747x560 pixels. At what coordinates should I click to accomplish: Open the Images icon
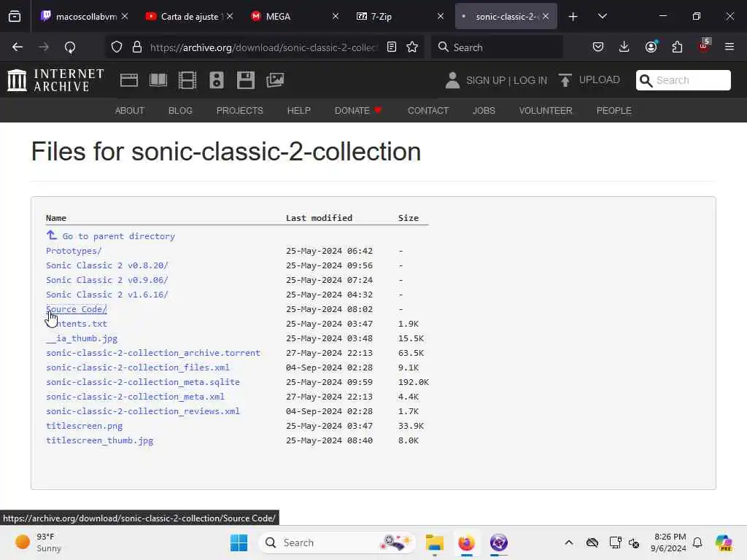click(275, 80)
